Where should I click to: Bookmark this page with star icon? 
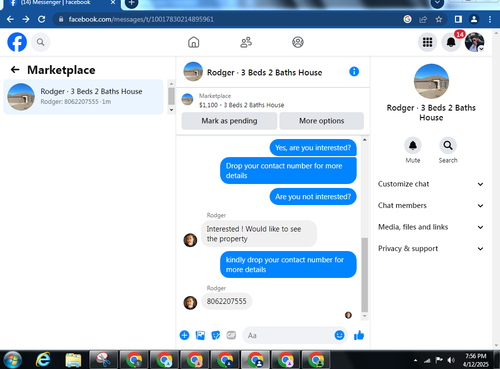[439, 19]
